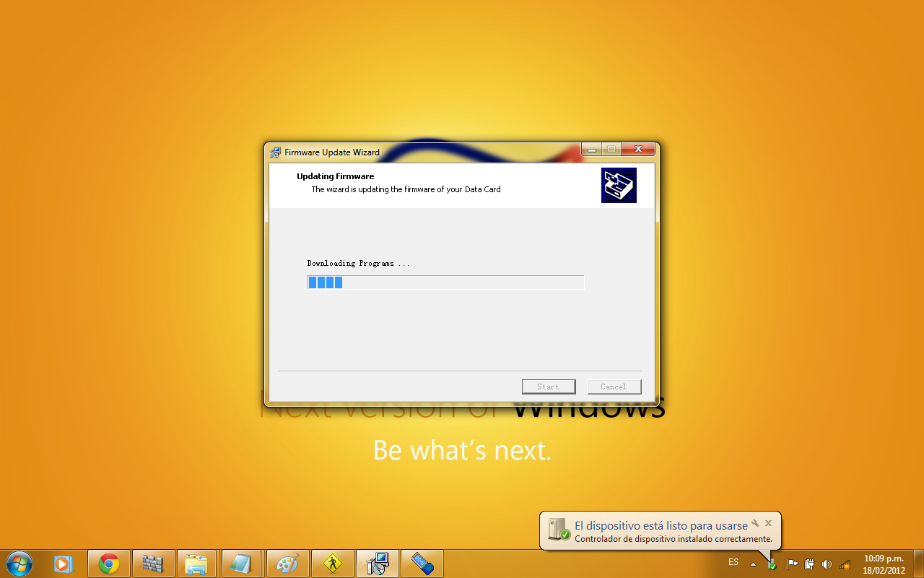Click the 'Downloading Programs ...' status text

[x=358, y=264]
